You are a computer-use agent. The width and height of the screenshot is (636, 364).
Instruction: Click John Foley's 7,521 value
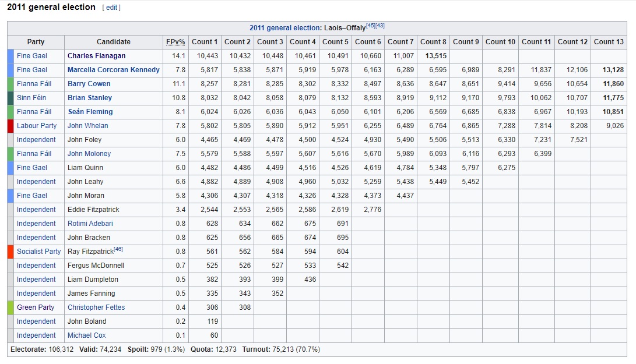[579, 140]
